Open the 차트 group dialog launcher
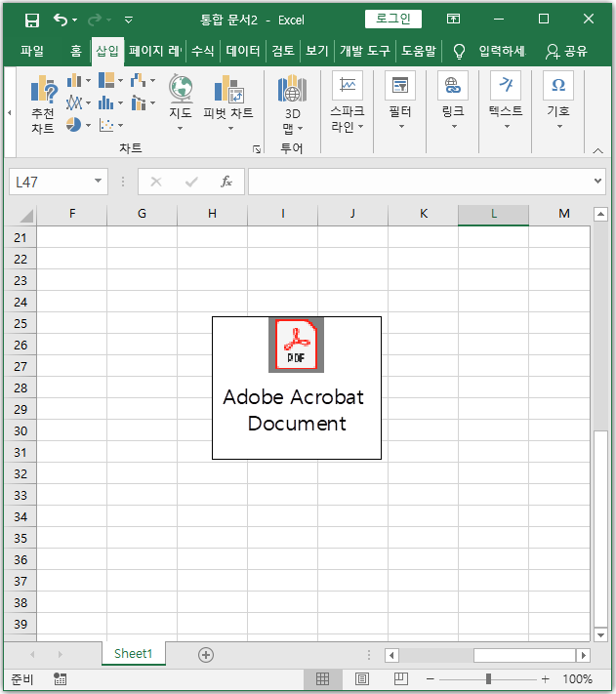The height and width of the screenshot is (694, 616). pyautogui.click(x=256, y=149)
